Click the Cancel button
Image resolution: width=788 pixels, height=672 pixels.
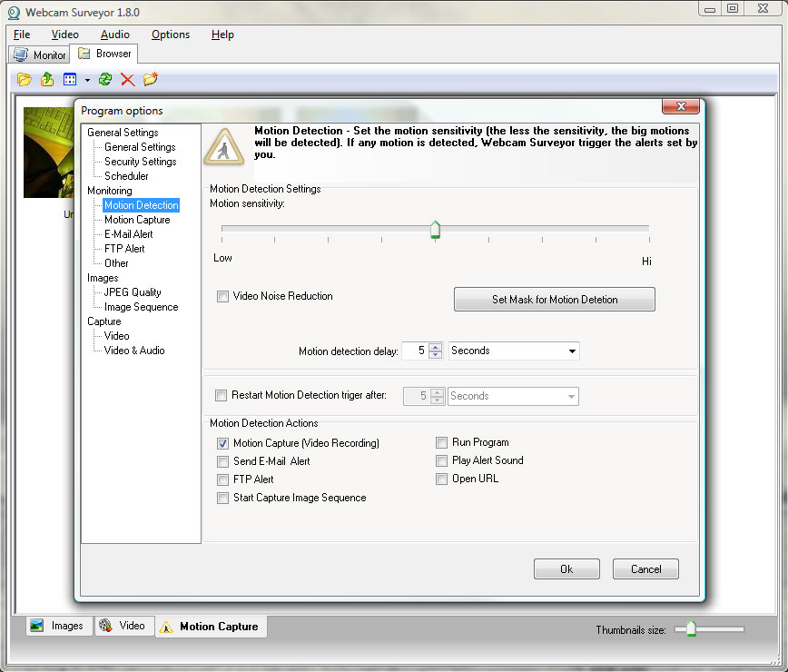click(x=645, y=569)
